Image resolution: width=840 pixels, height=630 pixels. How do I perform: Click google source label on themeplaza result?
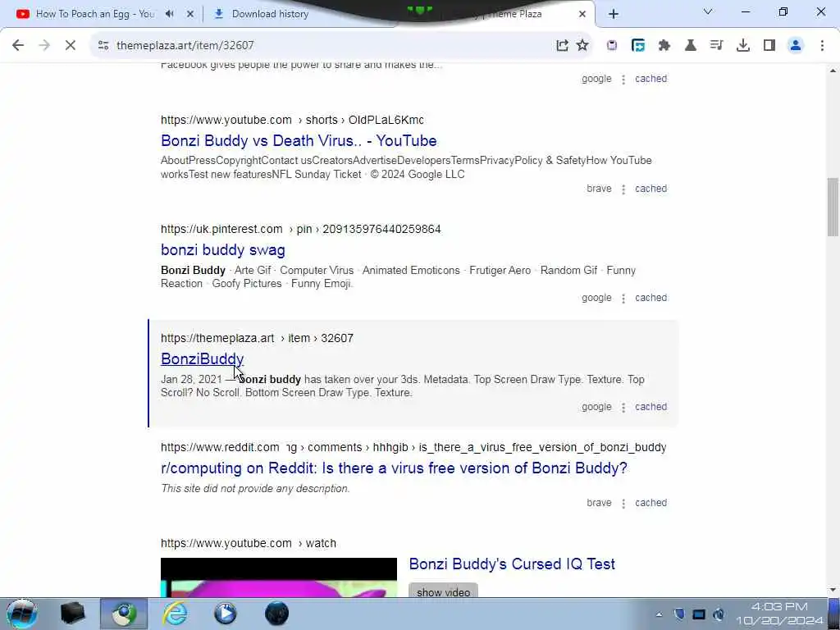pos(596,407)
